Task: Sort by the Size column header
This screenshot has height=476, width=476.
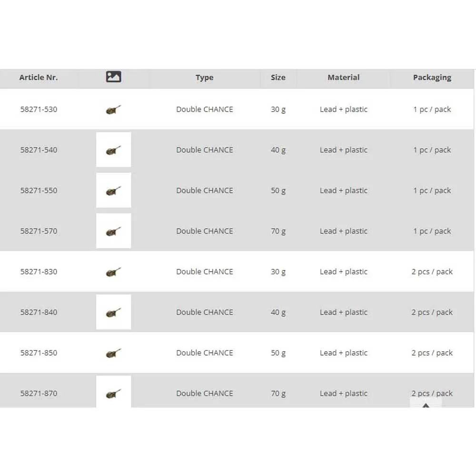Action: tap(278, 78)
